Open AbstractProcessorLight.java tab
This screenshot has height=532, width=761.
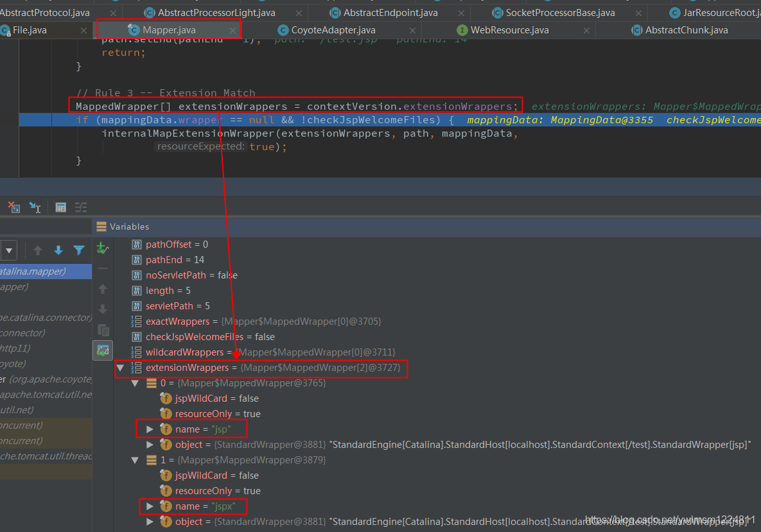pos(216,13)
